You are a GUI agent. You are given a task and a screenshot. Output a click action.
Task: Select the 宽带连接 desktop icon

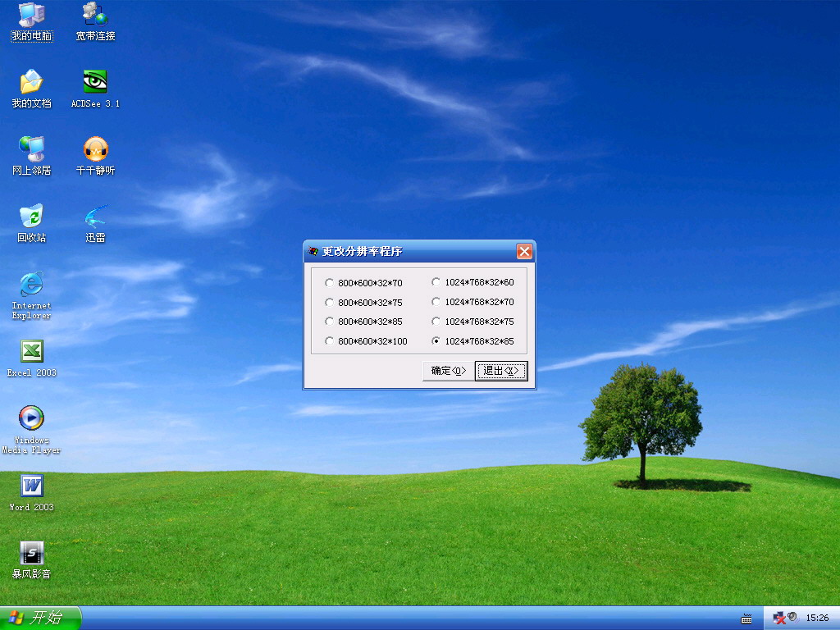click(95, 21)
